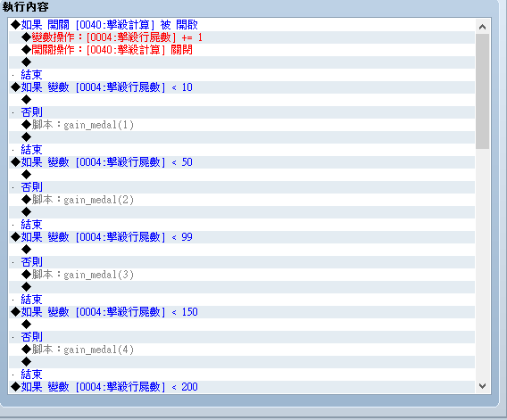
Task: Select the script line gain_medal(2)
Action: (x=242, y=200)
